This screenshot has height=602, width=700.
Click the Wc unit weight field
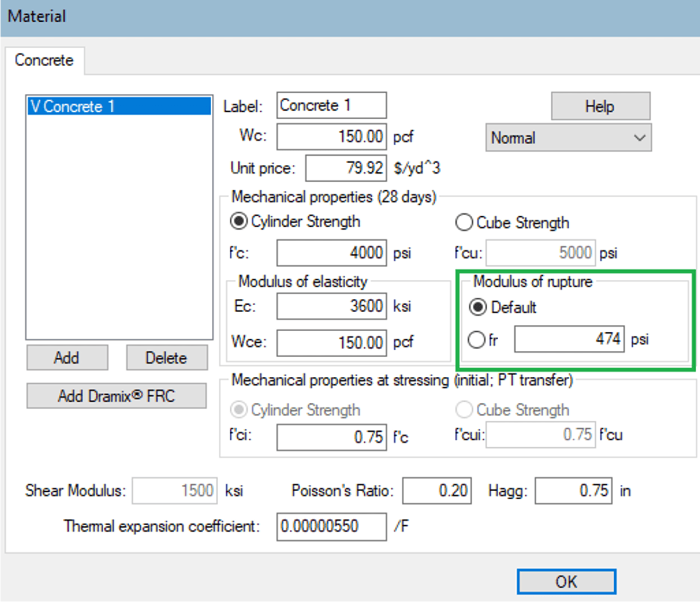coord(331,137)
